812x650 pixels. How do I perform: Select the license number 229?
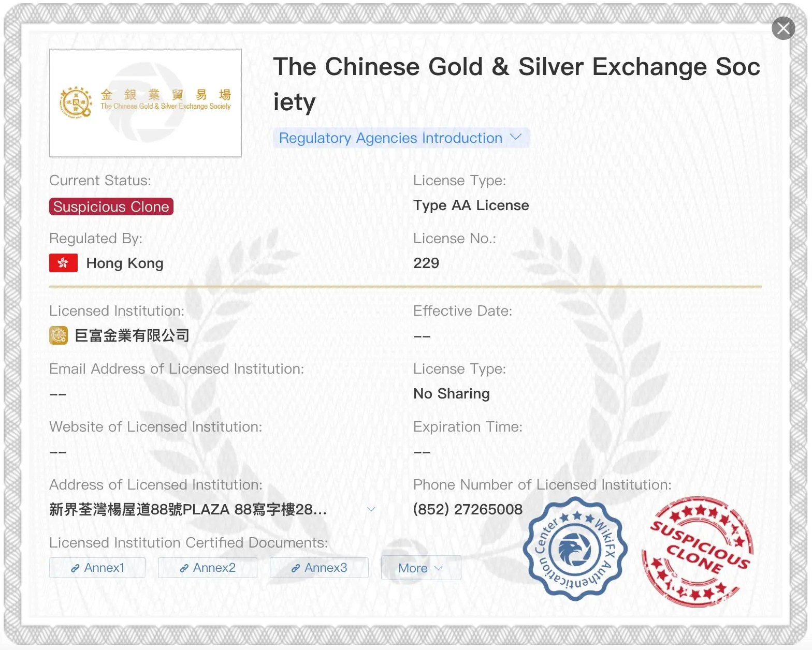[426, 263]
